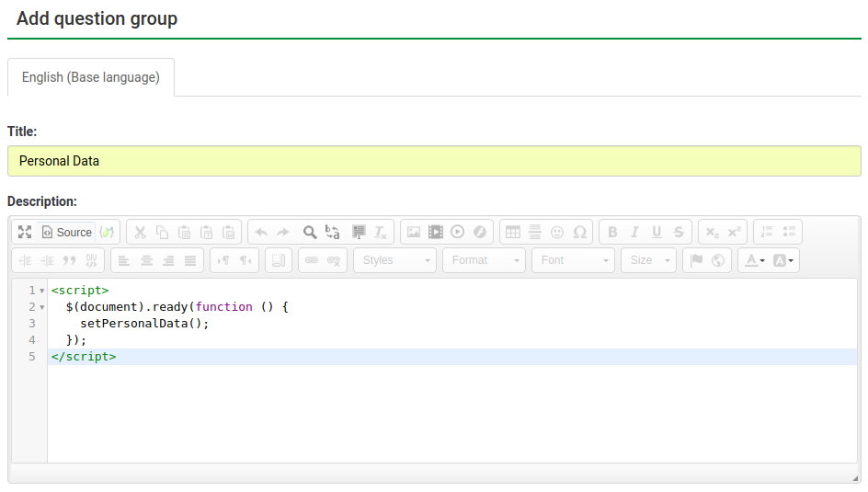
Task: Click the Paste from Word icon
Action: click(x=229, y=232)
